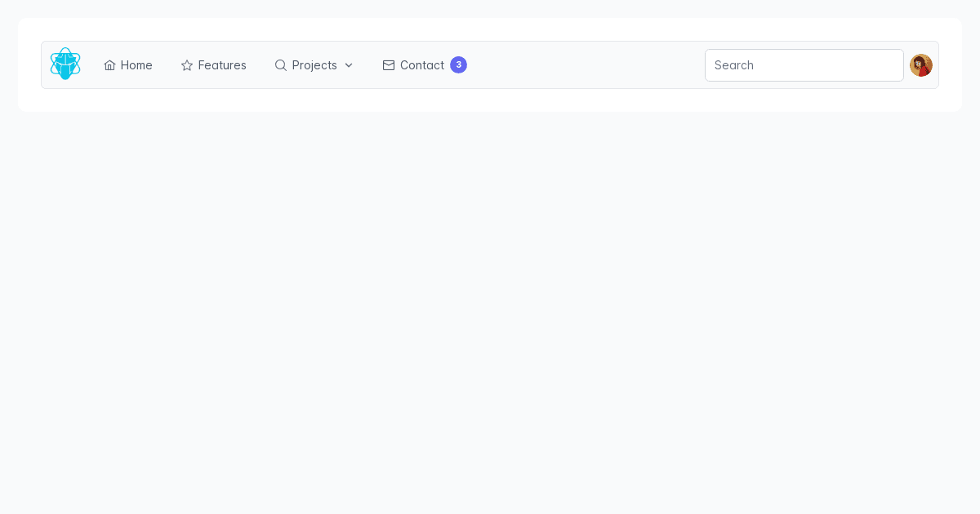Click the envelope icon beside Contact

389,65
